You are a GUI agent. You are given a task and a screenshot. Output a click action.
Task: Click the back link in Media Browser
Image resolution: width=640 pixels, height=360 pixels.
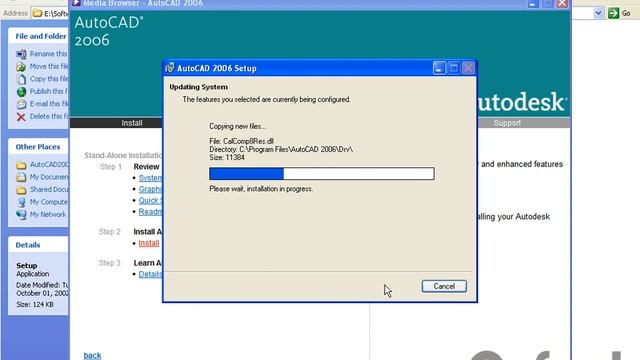pyautogui.click(x=92, y=355)
